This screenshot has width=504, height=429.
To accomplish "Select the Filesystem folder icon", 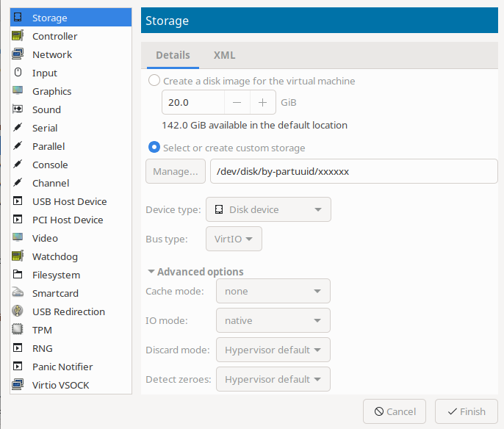I will pyautogui.click(x=18, y=275).
